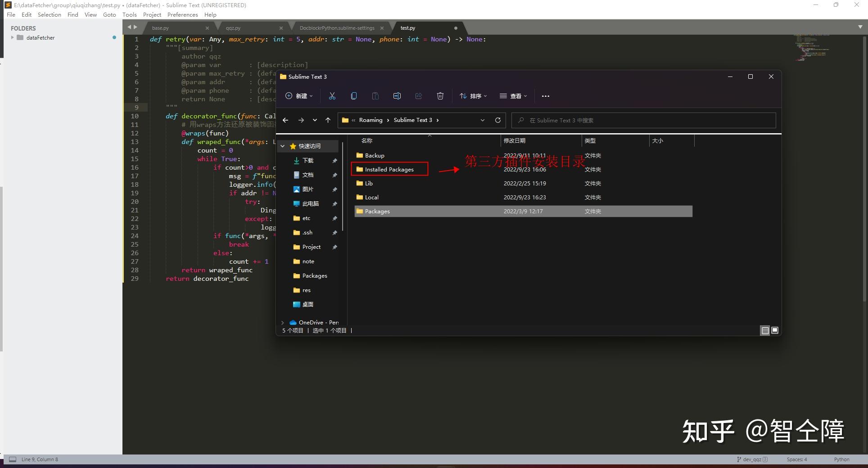Open 下载 in quick access
868x468 pixels.
click(308, 161)
